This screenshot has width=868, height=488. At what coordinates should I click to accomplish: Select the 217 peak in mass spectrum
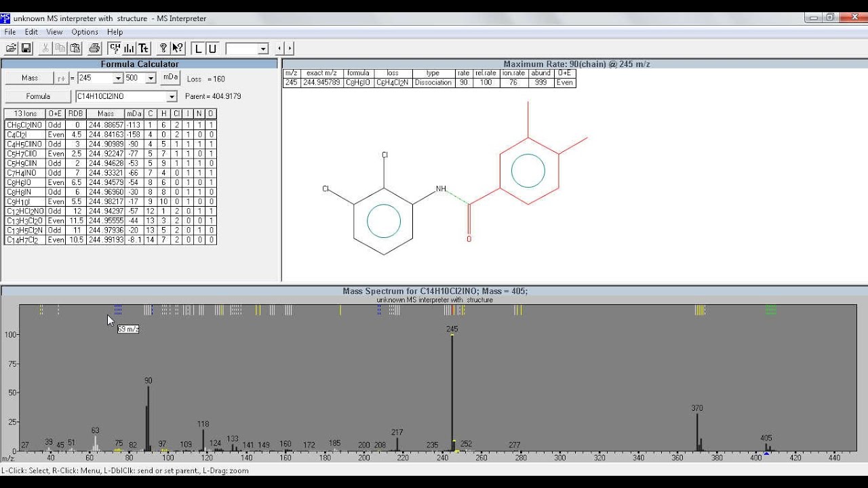[397, 444]
